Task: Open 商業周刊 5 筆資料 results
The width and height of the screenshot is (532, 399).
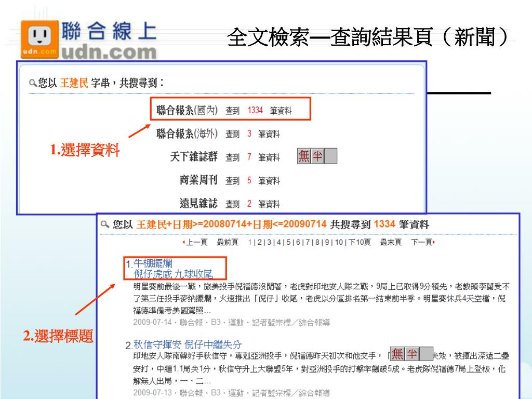Action: [230, 180]
